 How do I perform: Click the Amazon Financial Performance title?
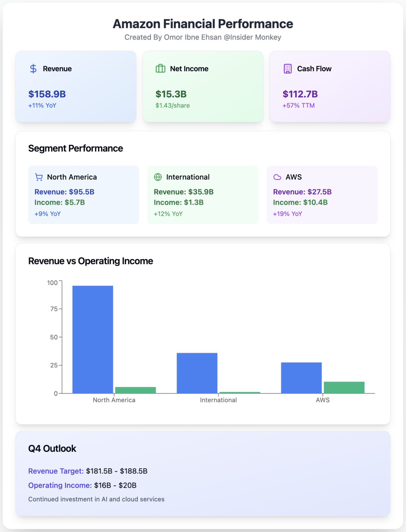tap(203, 24)
